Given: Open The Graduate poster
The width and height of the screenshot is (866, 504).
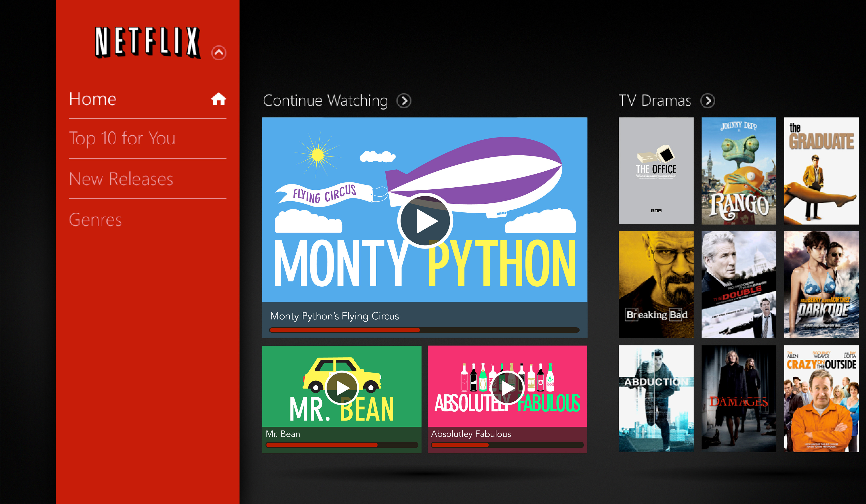Looking at the screenshot, I should pyautogui.click(x=821, y=171).
